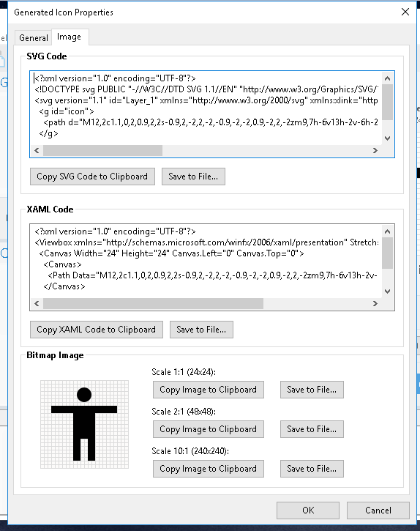Save the 240x240 bitmap to file
Screen dimensions: 420x531
(312, 469)
